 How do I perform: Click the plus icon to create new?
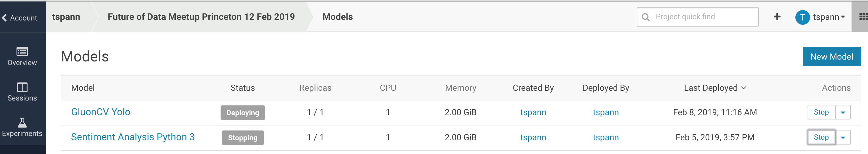(x=777, y=17)
